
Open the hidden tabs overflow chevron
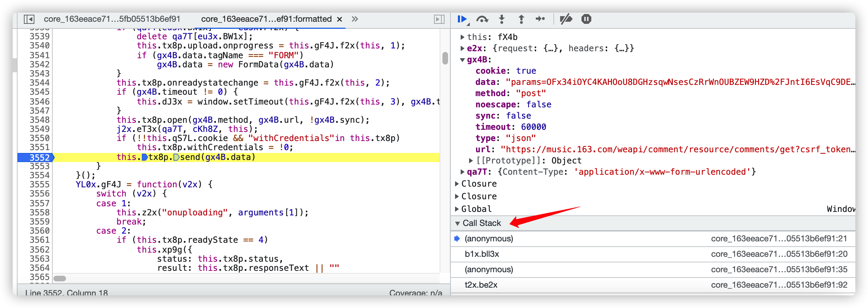click(355, 19)
